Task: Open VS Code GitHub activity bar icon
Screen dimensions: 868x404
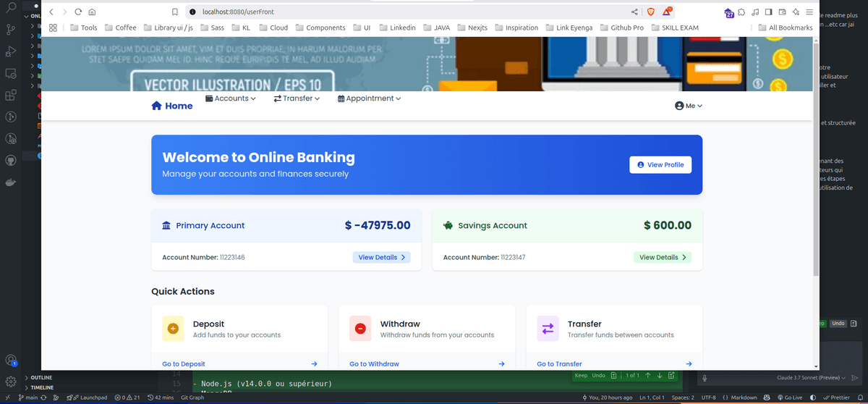Action: pos(11,160)
